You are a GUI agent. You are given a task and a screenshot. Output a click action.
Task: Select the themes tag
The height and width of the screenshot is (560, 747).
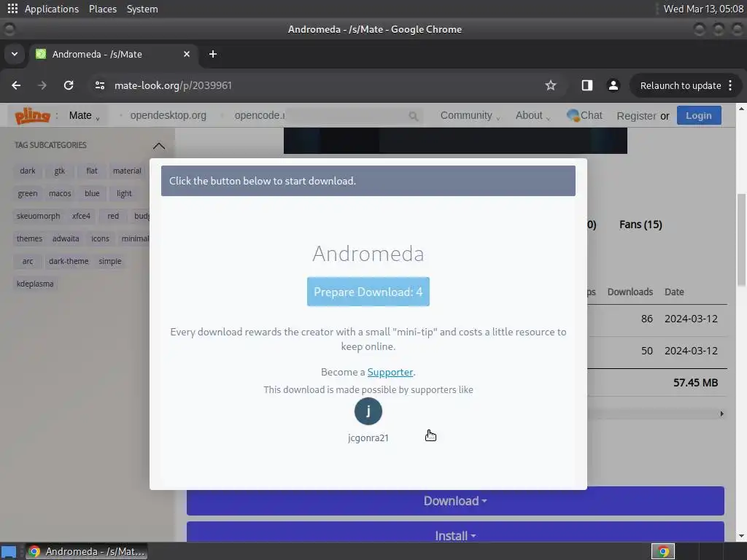point(29,238)
